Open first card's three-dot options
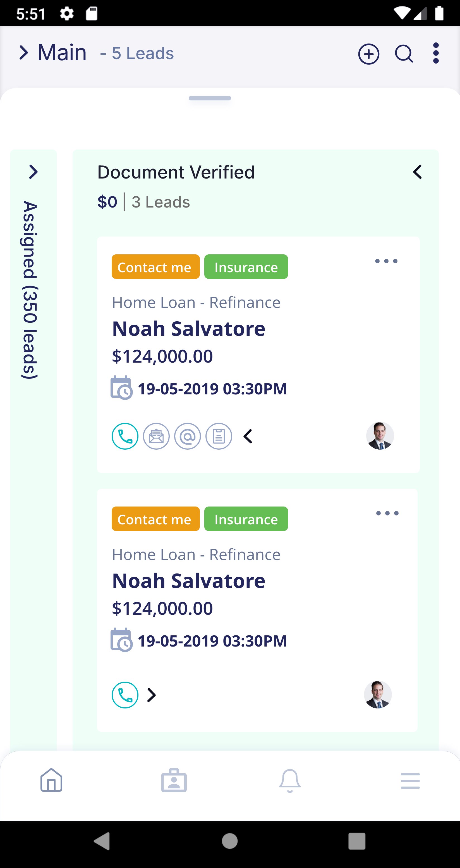 coord(386,261)
